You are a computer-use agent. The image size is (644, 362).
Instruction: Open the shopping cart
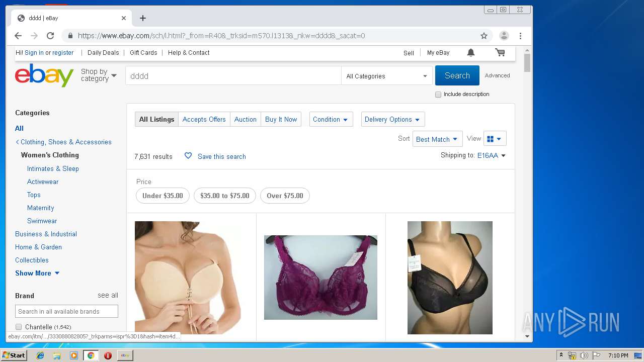[500, 52]
